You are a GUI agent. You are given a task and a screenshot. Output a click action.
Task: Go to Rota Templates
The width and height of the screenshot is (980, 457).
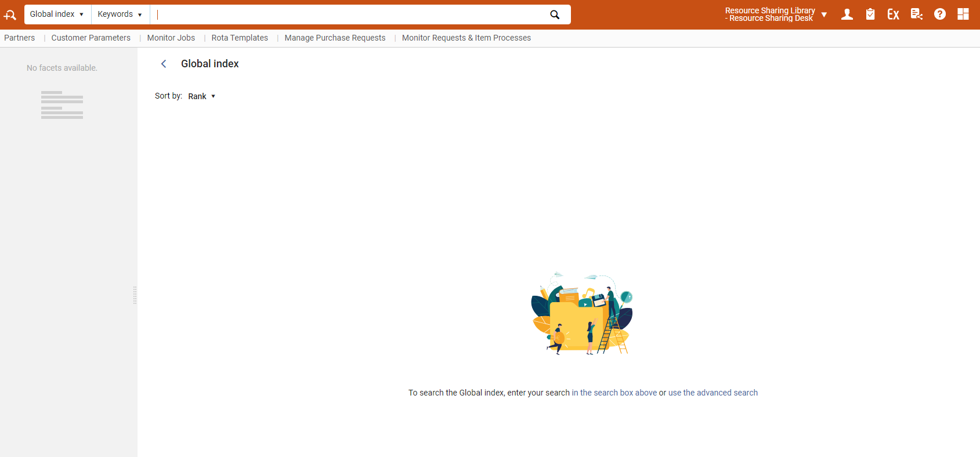click(240, 38)
